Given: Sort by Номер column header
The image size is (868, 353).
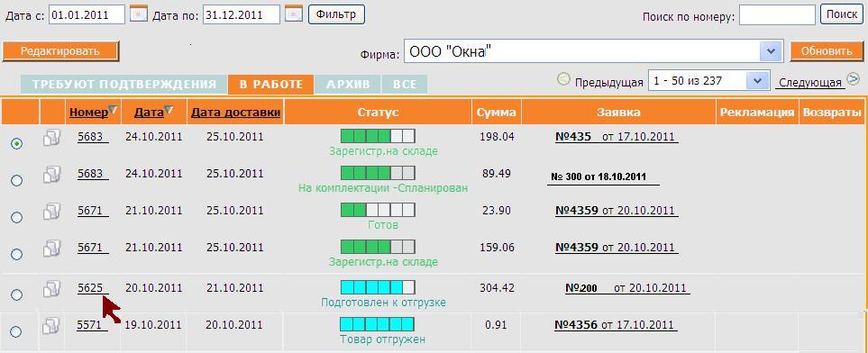Looking at the screenshot, I should click(88, 113).
